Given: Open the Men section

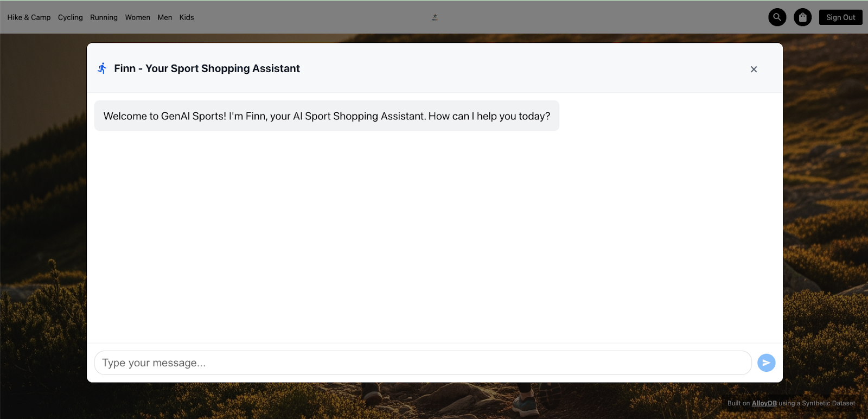Looking at the screenshot, I should pos(164,17).
